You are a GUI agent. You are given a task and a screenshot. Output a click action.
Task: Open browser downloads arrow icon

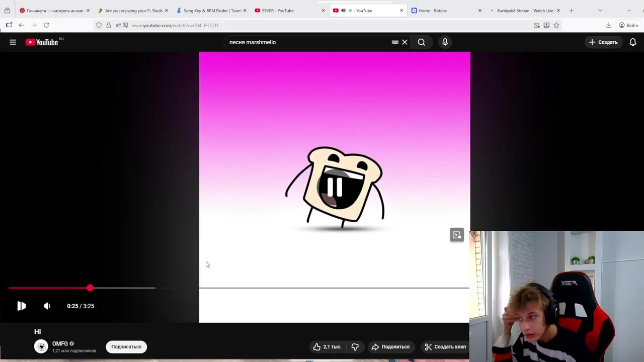(608, 25)
